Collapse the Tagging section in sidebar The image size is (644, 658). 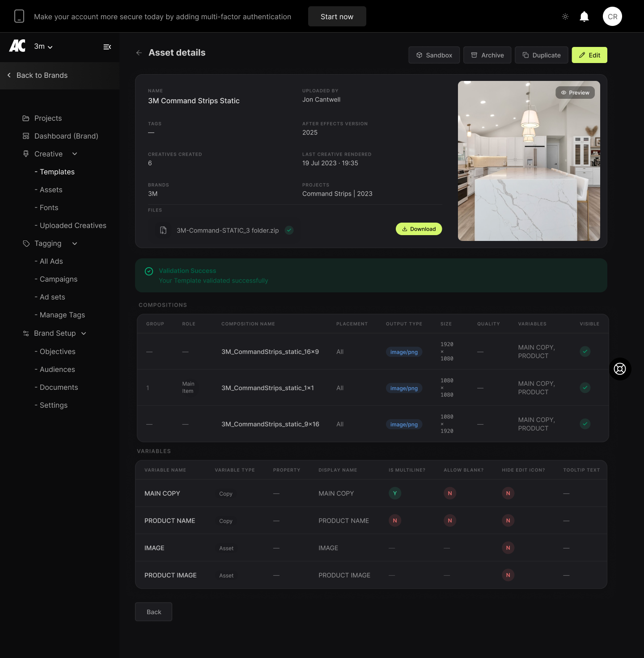point(75,244)
